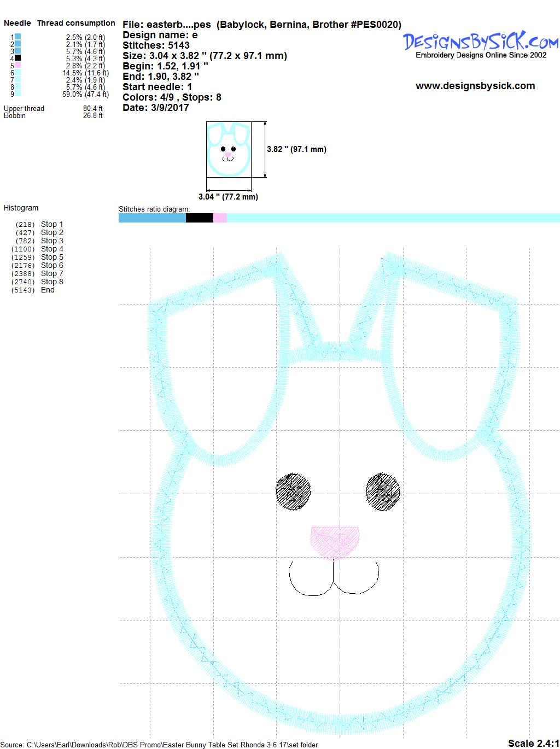Click pink segment in stitches ratio bar
Screen dimensions: 560x749
click(220, 218)
